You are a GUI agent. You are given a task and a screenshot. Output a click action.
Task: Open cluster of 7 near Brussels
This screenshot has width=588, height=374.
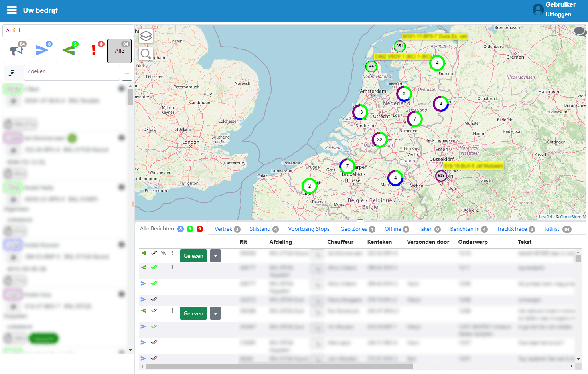(x=347, y=166)
